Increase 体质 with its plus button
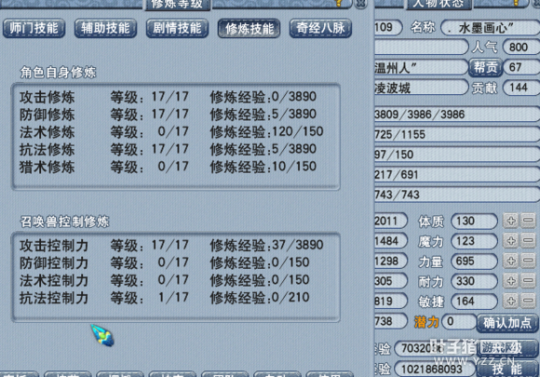 click(x=511, y=221)
